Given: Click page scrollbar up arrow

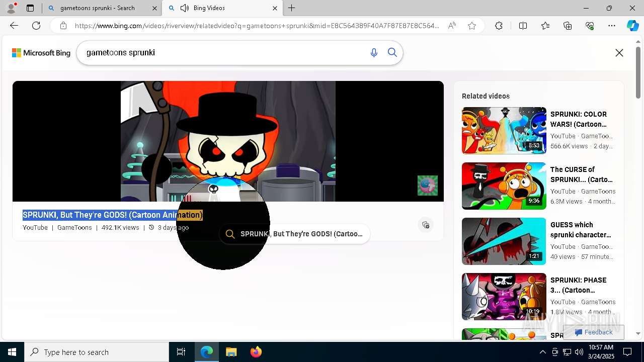Looking at the screenshot, I should (638, 42).
